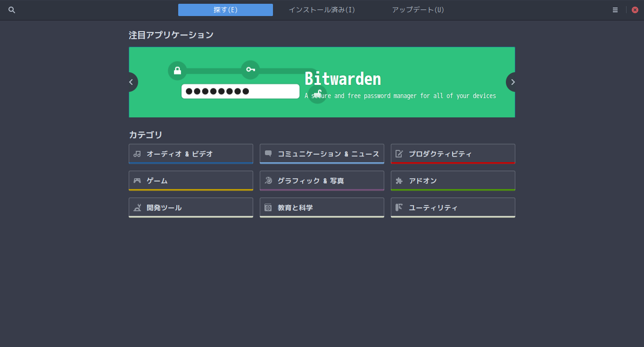
Task: Open the アドオン category
Action: pos(453,181)
